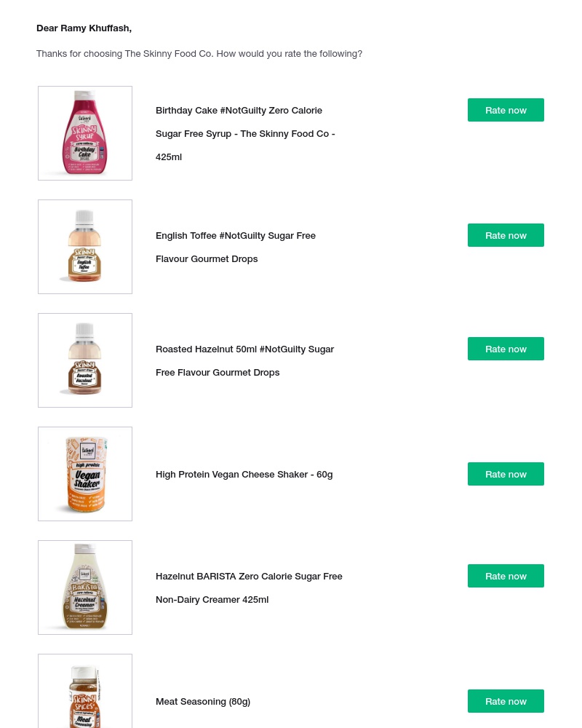Rate the Meat Seasoning (80g)
Screen dimensions: 582x728
tap(506, 701)
